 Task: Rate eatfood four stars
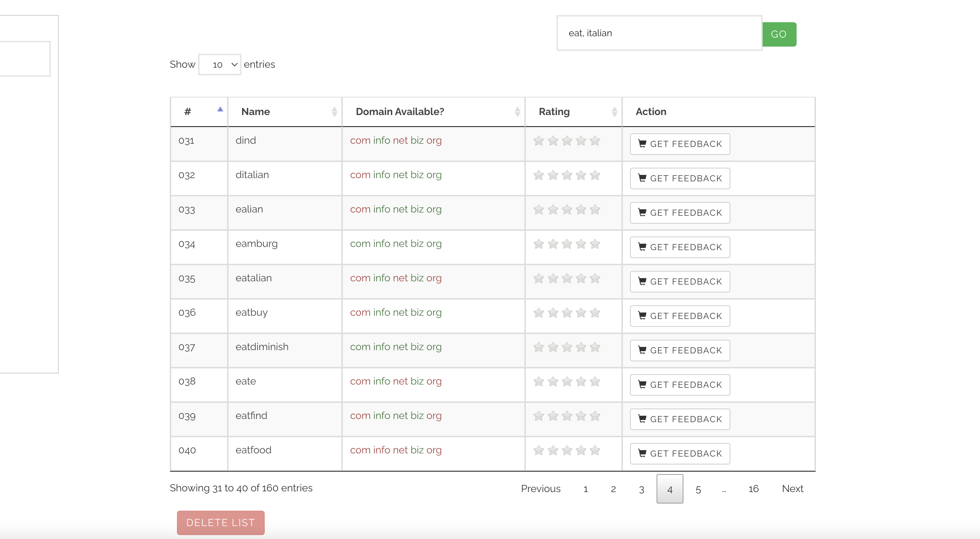point(581,450)
